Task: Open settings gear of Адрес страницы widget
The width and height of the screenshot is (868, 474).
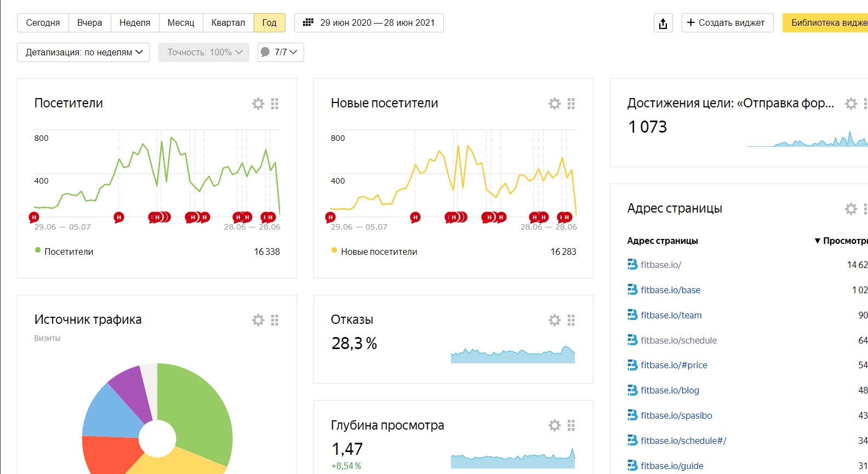Action: (x=851, y=209)
